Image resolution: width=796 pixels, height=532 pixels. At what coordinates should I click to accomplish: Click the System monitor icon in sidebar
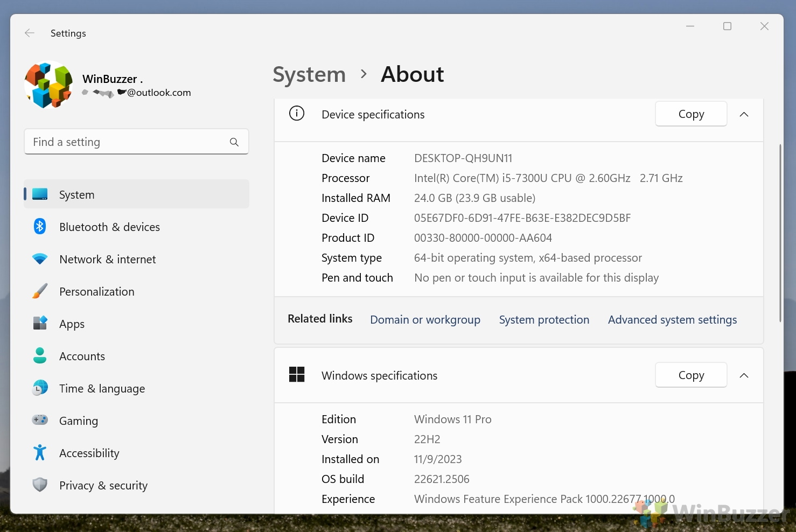click(40, 194)
